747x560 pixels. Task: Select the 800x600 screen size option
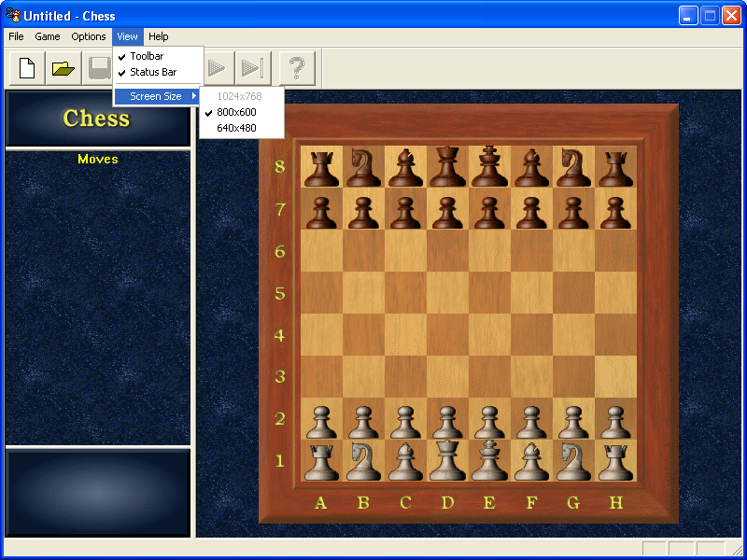[x=241, y=112]
